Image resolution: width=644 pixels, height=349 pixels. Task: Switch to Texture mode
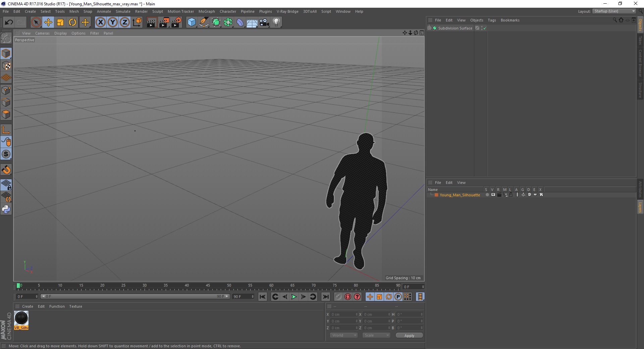[x=6, y=66]
